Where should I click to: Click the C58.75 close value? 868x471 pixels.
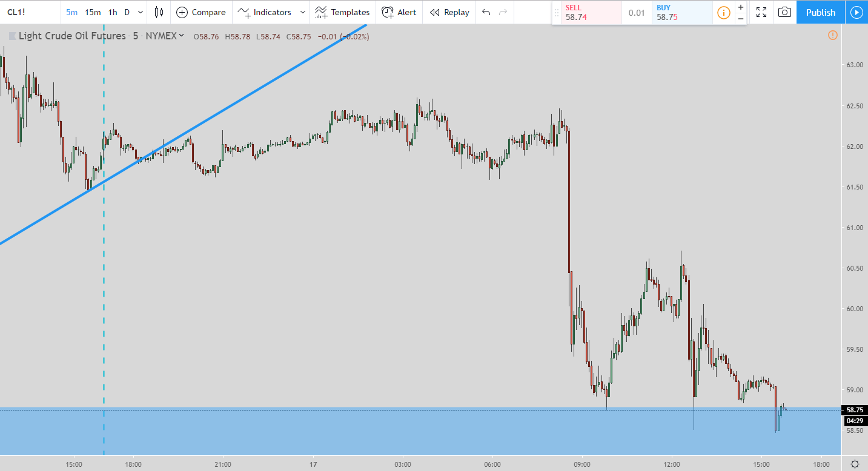[298, 37]
